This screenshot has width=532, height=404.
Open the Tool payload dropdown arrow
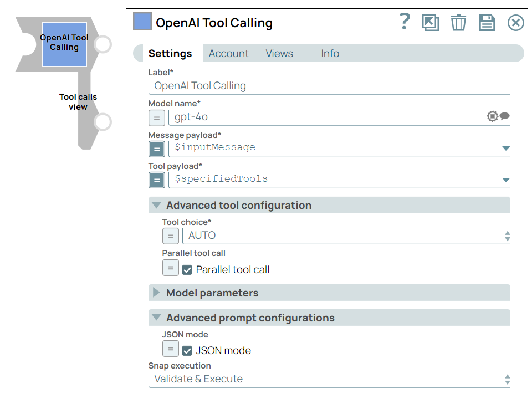pos(506,180)
